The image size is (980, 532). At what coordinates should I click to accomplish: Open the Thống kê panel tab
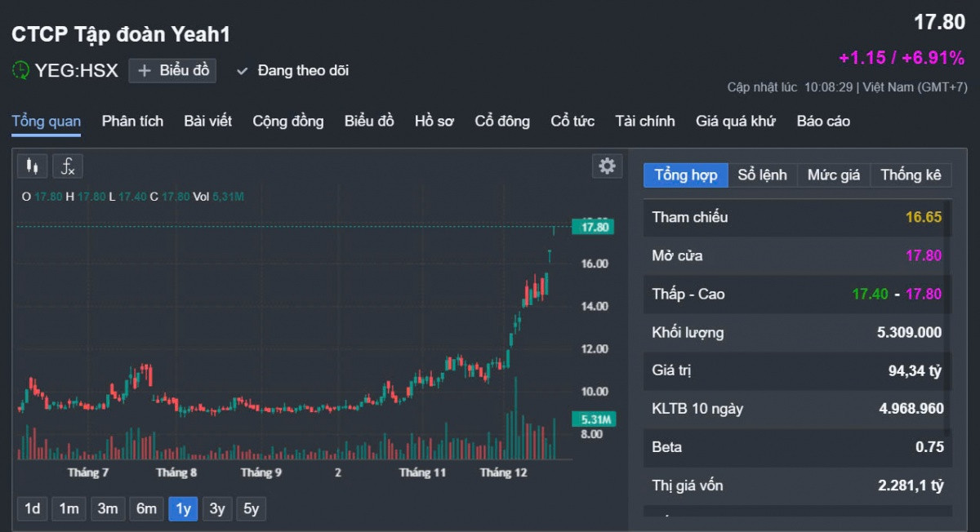pyautogui.click(x=911, y=175)
